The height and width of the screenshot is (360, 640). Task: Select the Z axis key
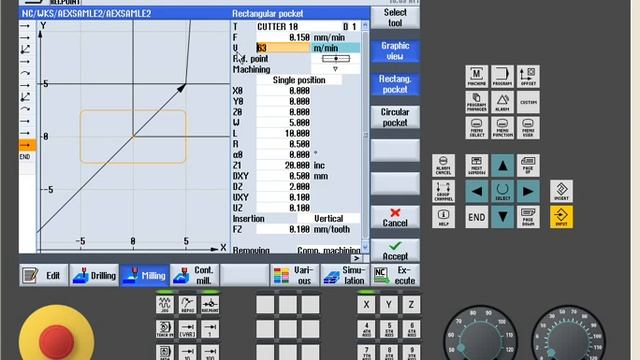411,304
